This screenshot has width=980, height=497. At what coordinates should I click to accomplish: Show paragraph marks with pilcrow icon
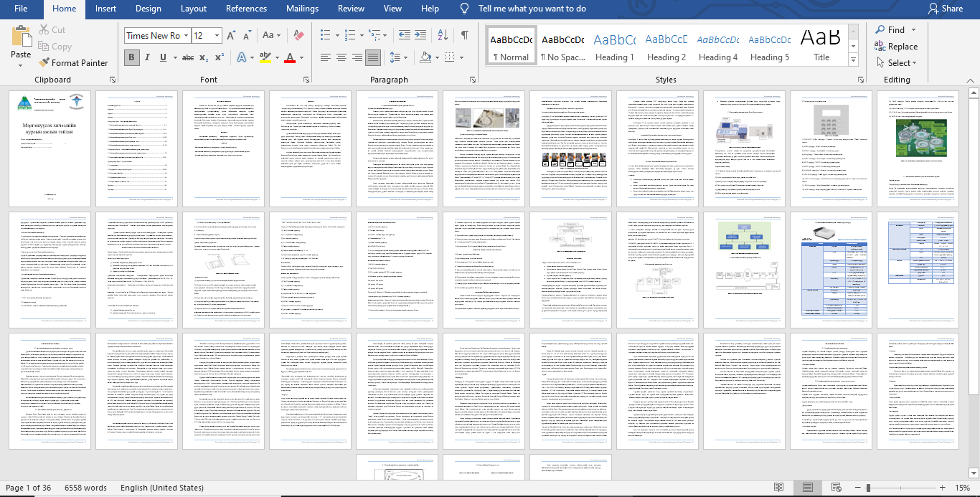[x=464, y=35]
